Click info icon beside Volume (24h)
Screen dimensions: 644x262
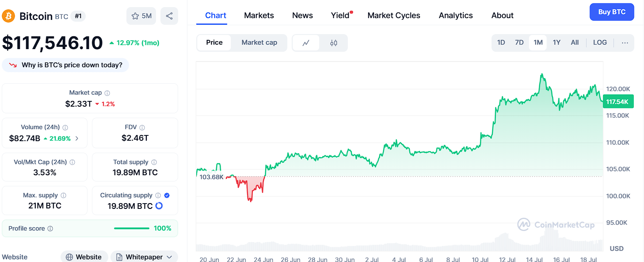click(x=65, y=127)
